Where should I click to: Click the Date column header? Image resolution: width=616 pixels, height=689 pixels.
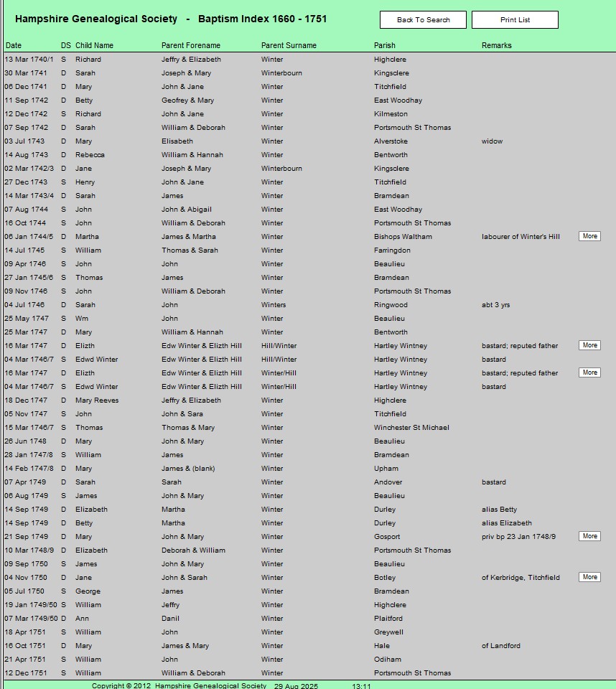(14, 45)
